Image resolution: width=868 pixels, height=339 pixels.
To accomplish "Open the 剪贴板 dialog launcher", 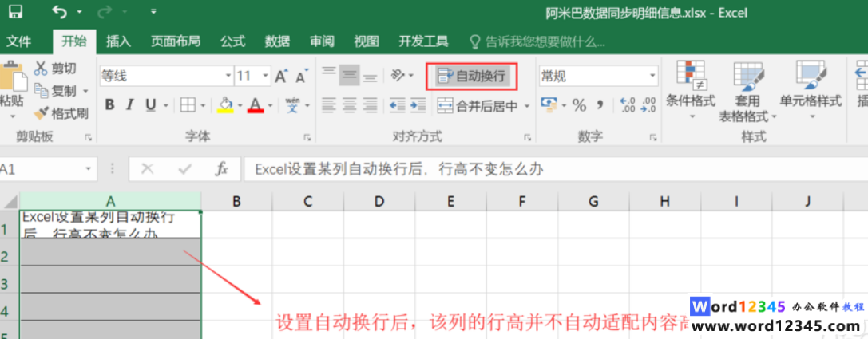I will coord(88,138).
